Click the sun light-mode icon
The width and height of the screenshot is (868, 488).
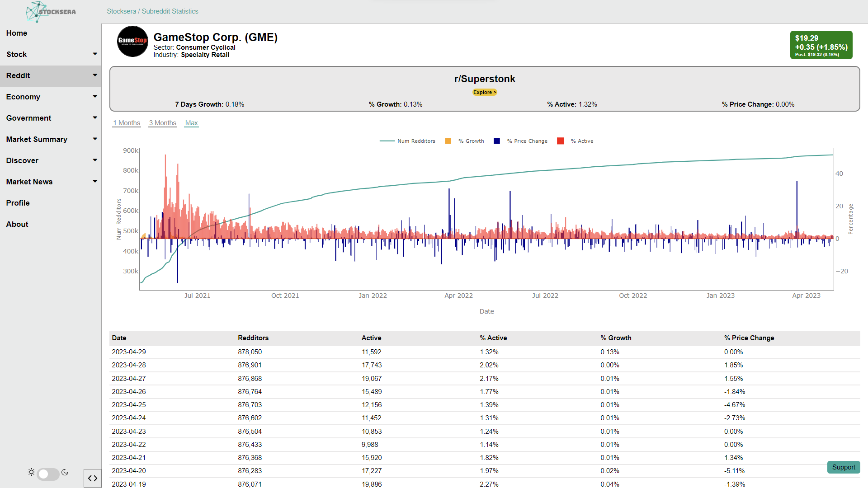point(31,472)
